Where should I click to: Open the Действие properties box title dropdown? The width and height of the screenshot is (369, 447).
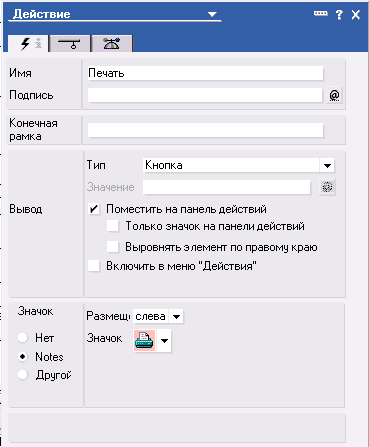click(x=212, y=14)
